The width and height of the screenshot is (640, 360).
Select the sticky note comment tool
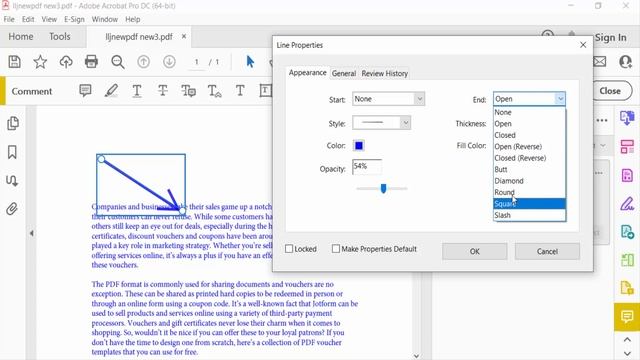[85, 90]
